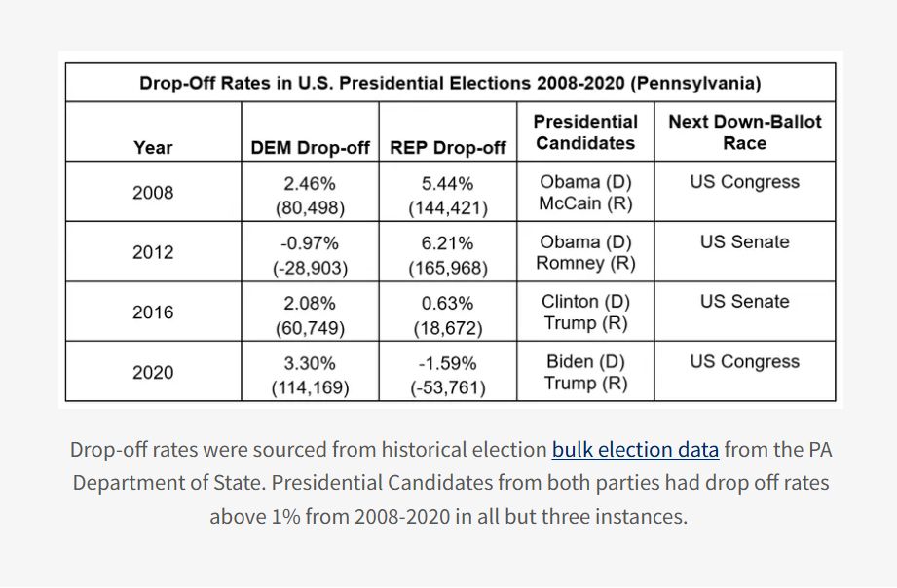Screen dimensions: 897x588
Task: Click the REP Drop-off column header
Action: coord(448,148)
